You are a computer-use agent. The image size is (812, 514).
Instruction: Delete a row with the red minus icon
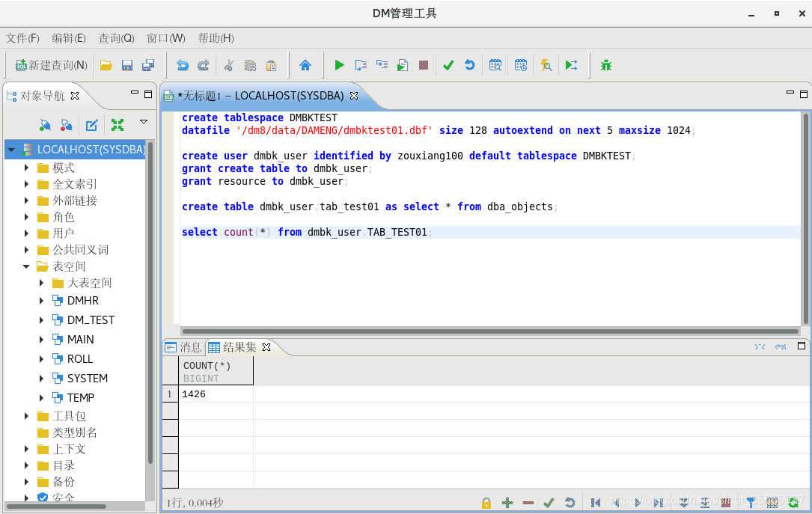point(528,503)
